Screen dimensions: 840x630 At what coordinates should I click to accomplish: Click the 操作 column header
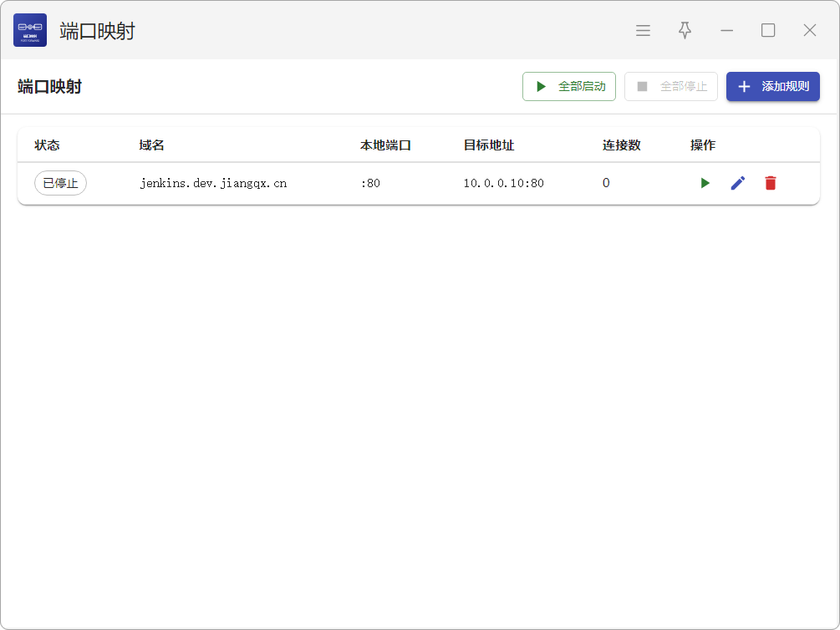(x=703, y=145)
